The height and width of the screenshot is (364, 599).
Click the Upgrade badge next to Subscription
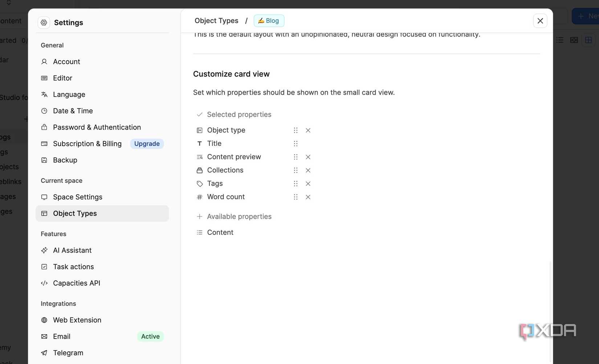pos(147,144)
